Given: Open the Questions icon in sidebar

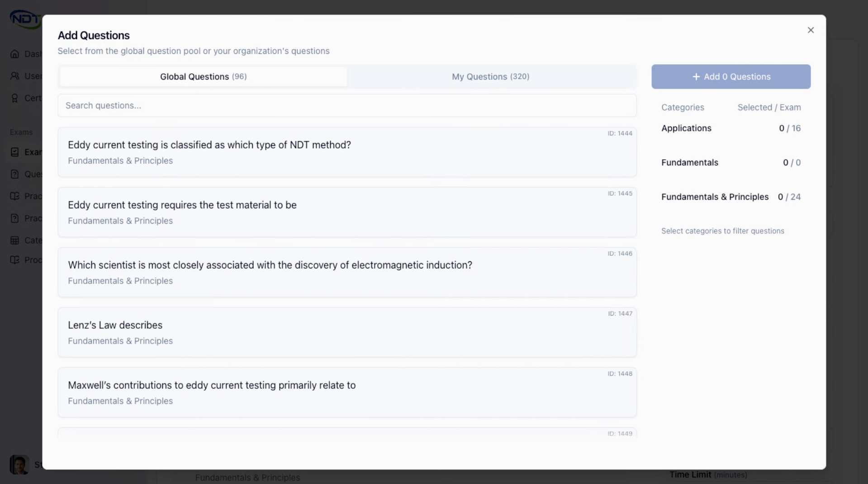Looking at the screenshot, I should click(x=15, y=174).
